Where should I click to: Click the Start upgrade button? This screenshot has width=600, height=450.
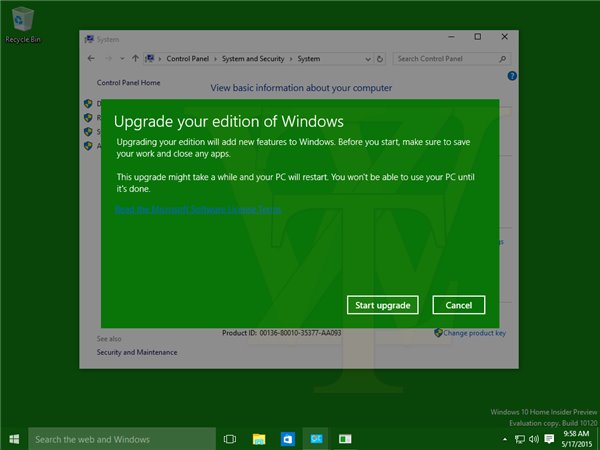[x=383, y=305]
